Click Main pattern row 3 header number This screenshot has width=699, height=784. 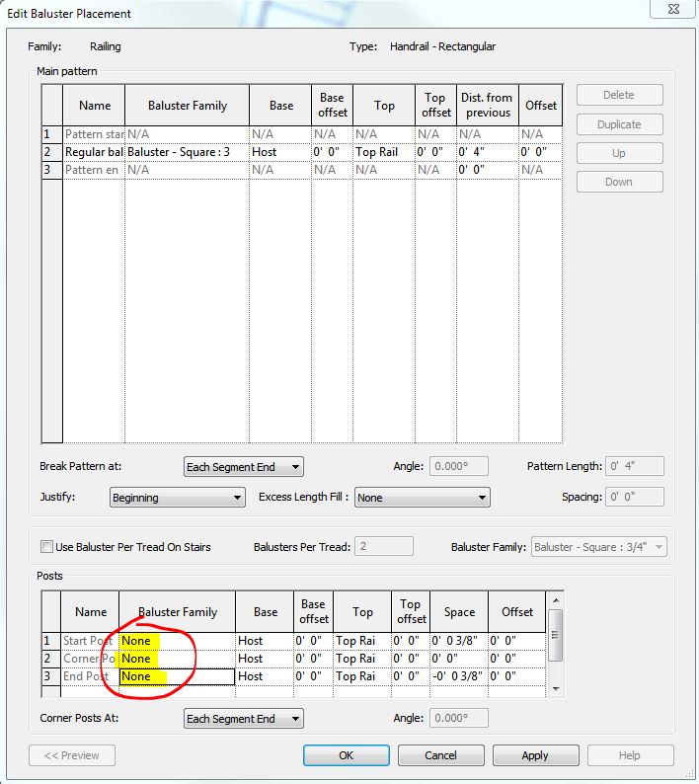52,170
